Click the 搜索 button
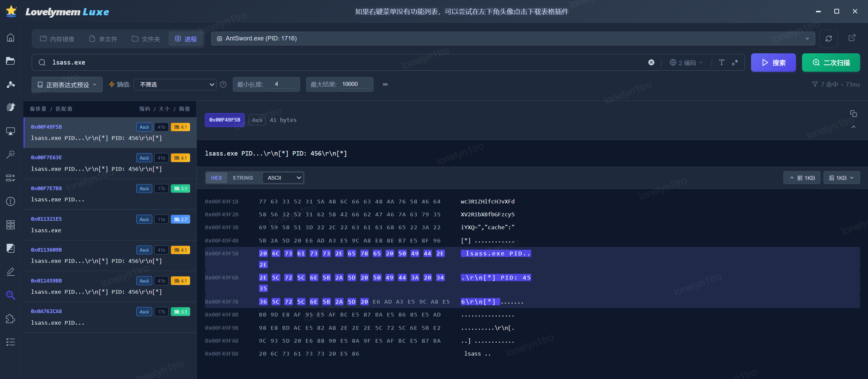 click(x=773, y=62)
